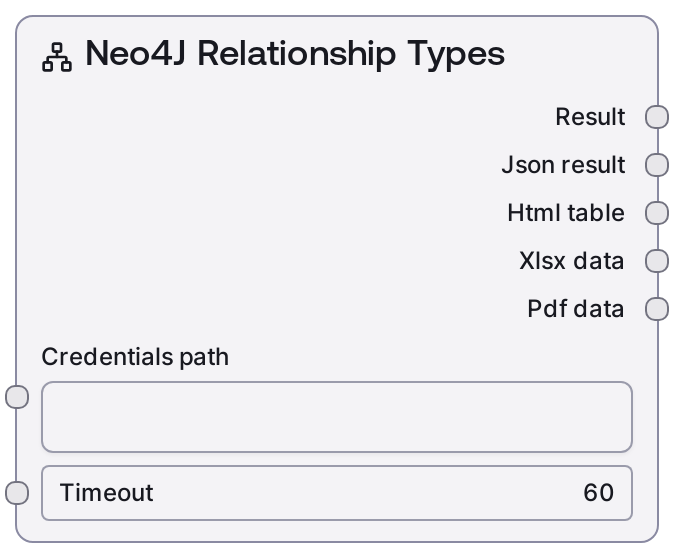Select the Html table label
The image size is (674, 558).
565,213
